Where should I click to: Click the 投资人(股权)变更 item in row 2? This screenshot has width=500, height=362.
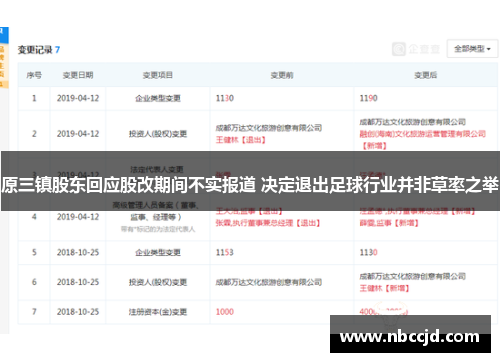[x=158, y=134]
